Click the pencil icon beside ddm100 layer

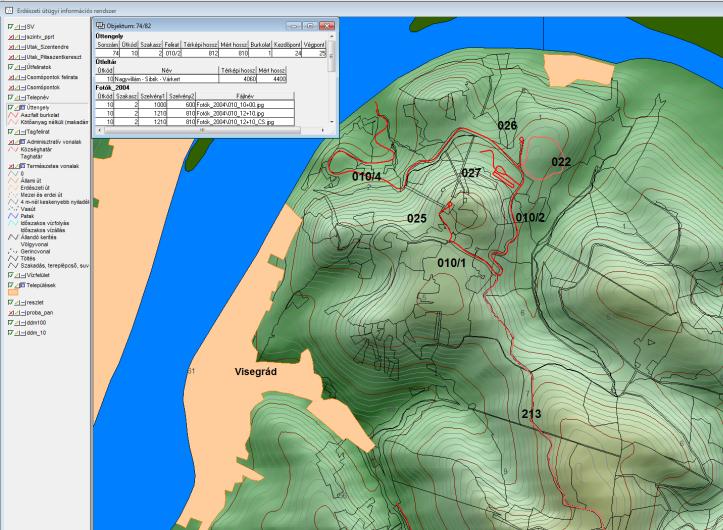click(17, 323)
